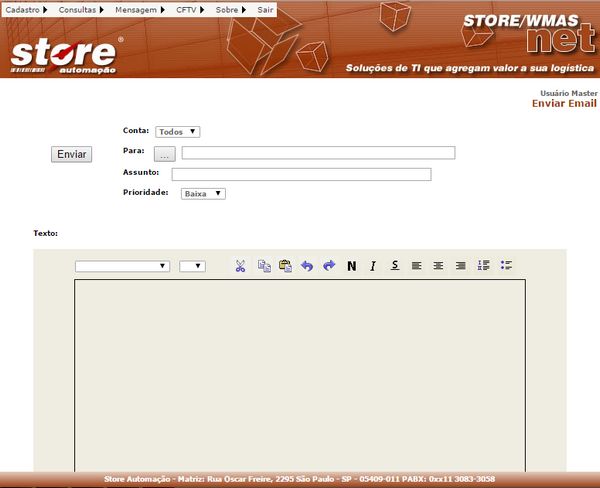
Task: Center-align the text
Action: click(439, 266)
